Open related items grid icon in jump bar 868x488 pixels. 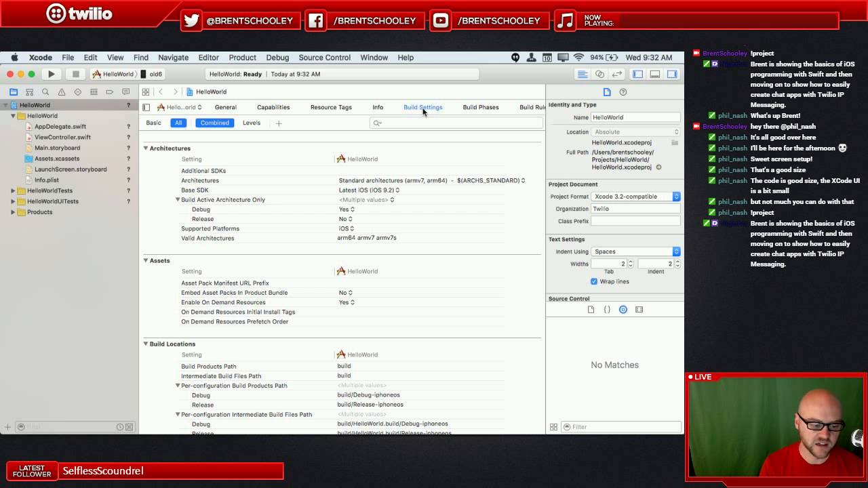(145, 91)
